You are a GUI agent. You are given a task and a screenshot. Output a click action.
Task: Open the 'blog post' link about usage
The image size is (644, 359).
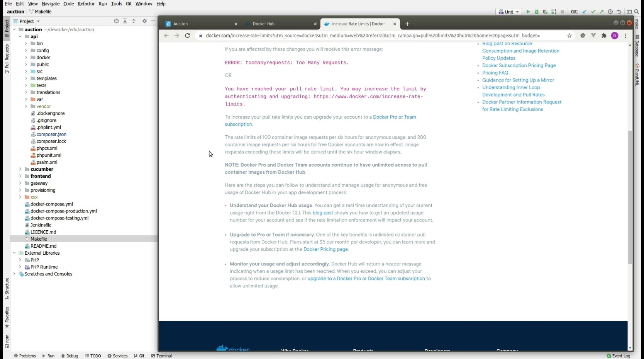(x=323, y=213)
